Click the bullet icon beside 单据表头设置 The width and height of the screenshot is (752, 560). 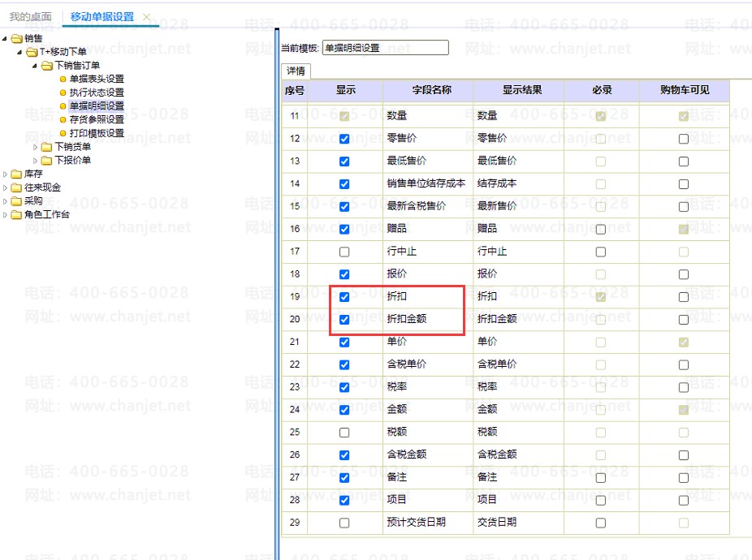coord(63,79)
